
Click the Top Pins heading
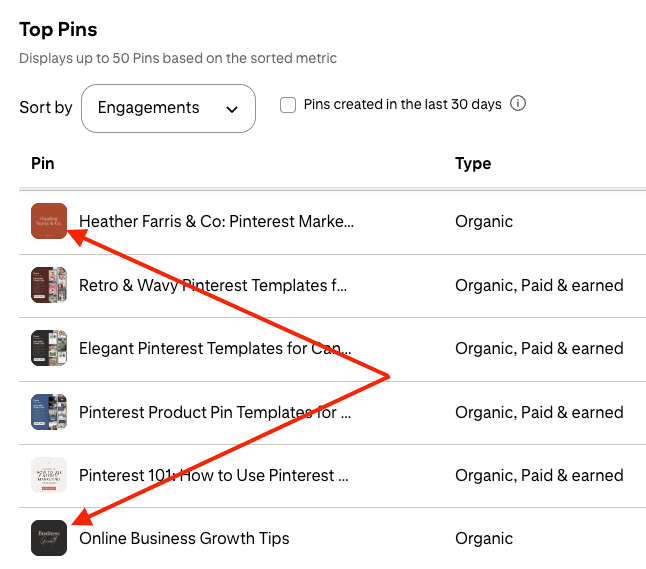pos(59,29)
